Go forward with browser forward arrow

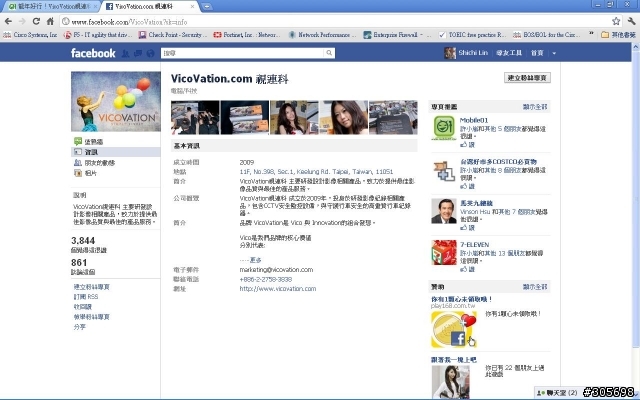pyautogui.click(x=22, y=21)
